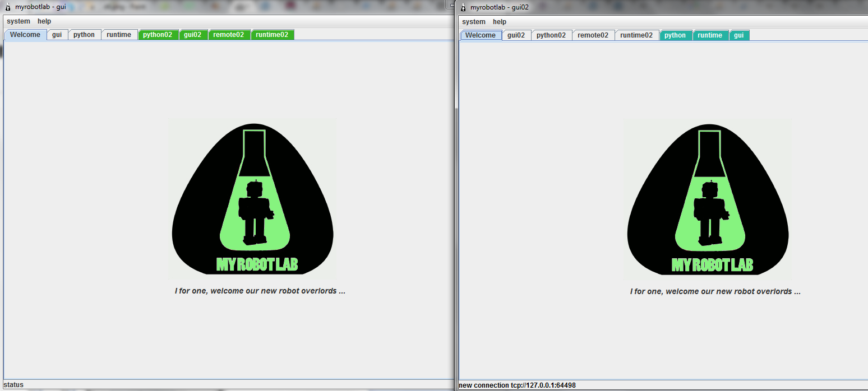Click the "status" text in the gui window status bar
The image size is (868, 391).
pyautogui.click(x=14, y=385)
